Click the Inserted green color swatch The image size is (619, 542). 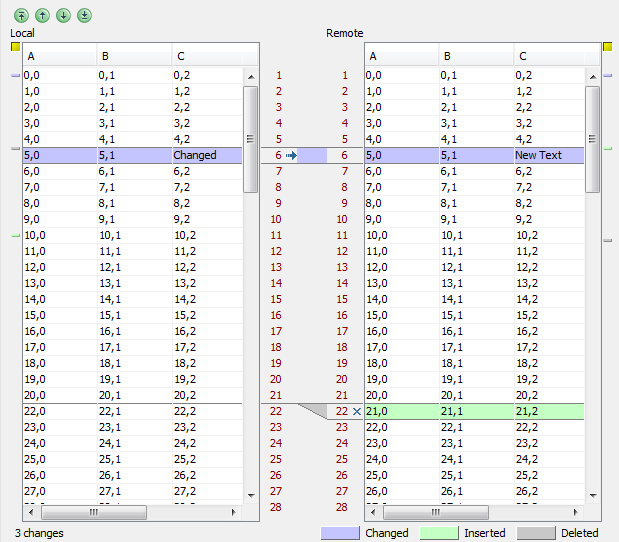click(438, 533)
